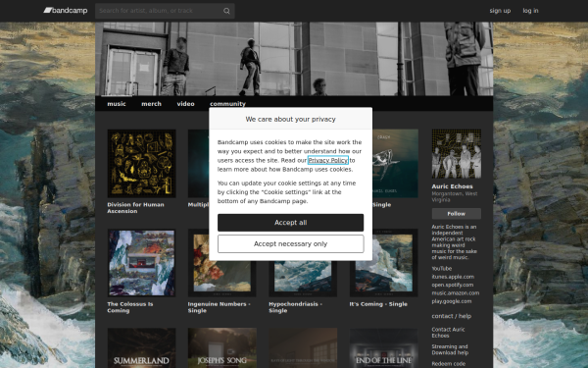Open Hypochondriasis - Single cover

pos(303,279)
